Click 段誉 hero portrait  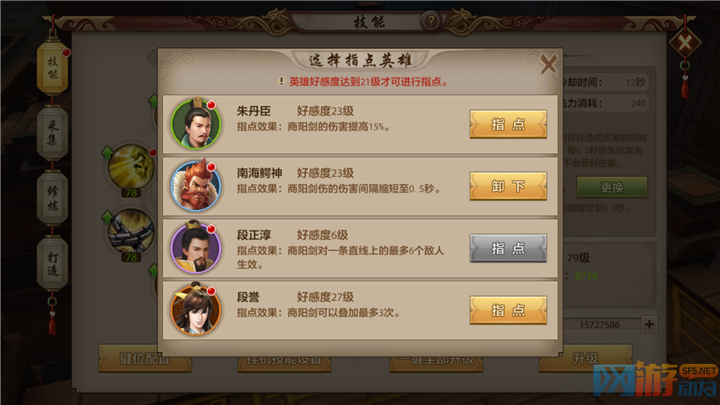tap(196, 309)
